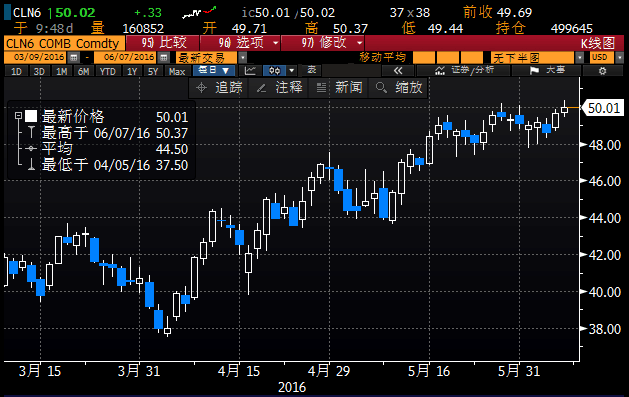Viewport: 629px width, 397px height.
Task: Click the CLN6 ticker in header
Action: 27,12
